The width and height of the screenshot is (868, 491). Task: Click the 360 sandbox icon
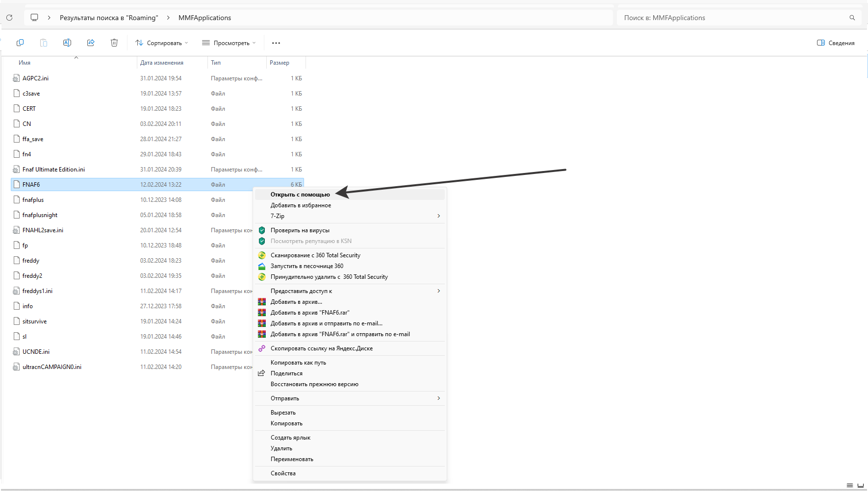[x=262, y=266]
